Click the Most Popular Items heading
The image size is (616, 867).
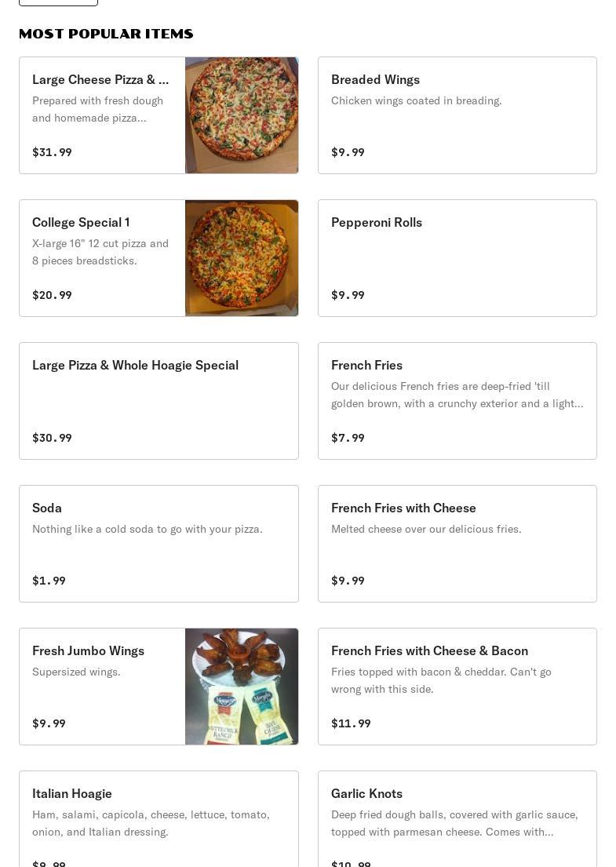point(106,34)
